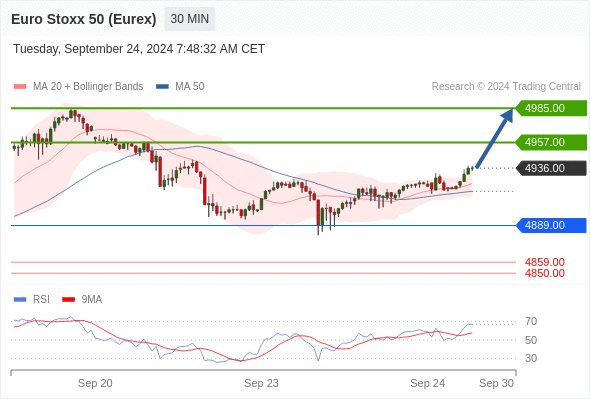Click the 4957.00 green resistance label

[551, 142]
